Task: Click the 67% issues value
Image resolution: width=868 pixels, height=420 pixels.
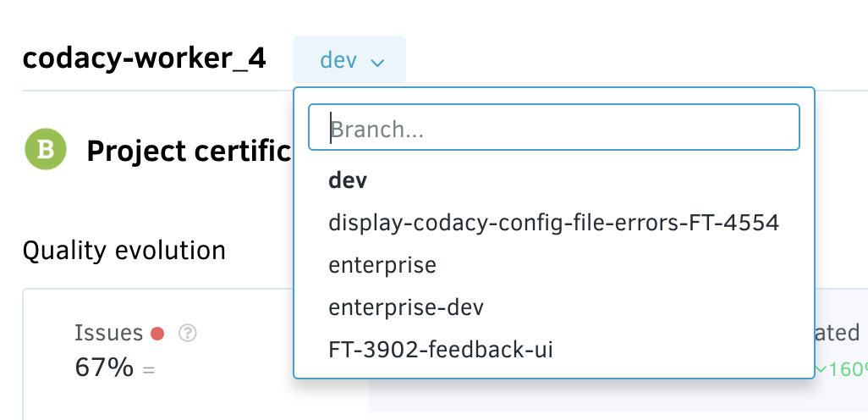Action: [x=104, y=368]
